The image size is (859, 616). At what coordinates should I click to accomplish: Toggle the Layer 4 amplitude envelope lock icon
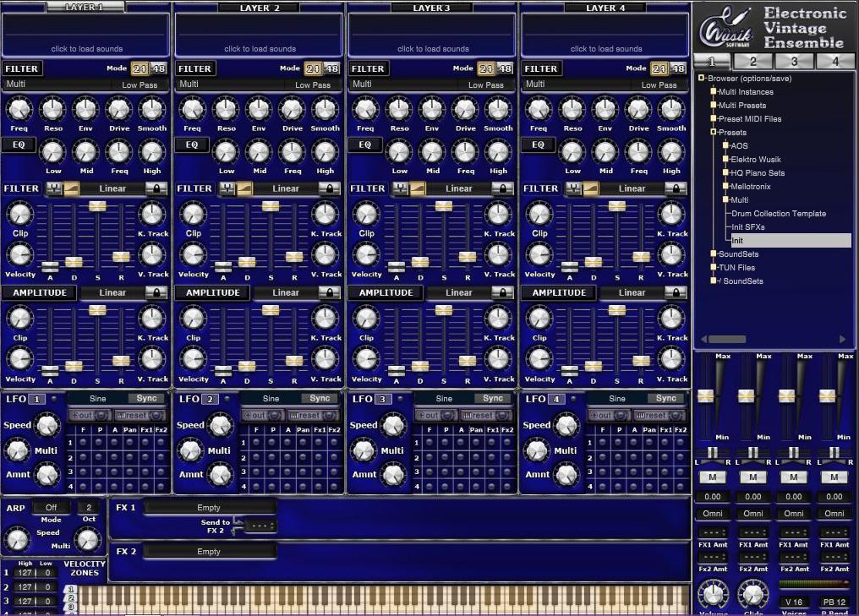coord(676,292)
